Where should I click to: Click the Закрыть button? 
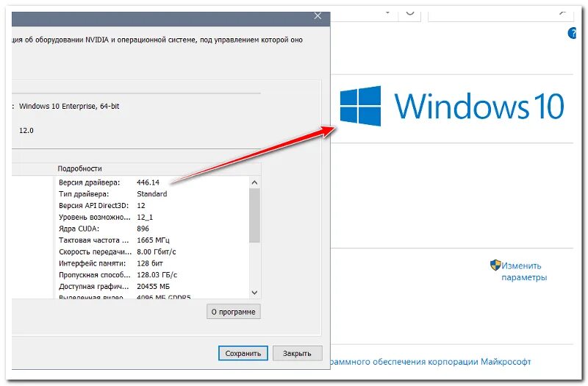(297, 353)
